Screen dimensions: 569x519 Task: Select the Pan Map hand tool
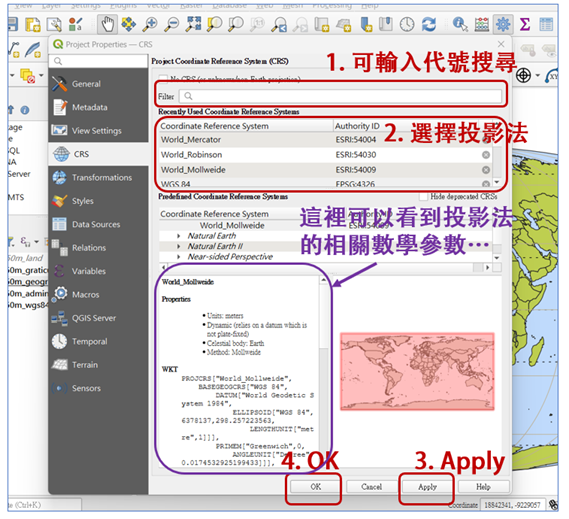[x=107, y=24]
